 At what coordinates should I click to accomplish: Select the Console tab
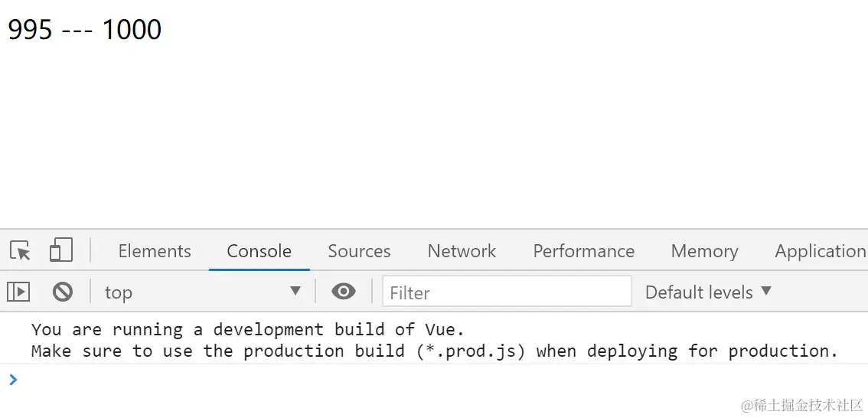point(259,251)
